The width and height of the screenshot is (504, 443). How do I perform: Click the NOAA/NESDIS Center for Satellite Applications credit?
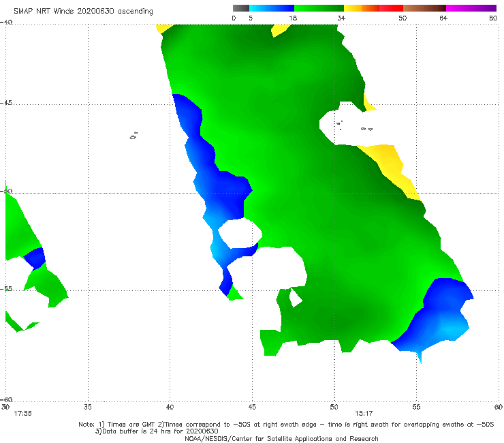281,438
